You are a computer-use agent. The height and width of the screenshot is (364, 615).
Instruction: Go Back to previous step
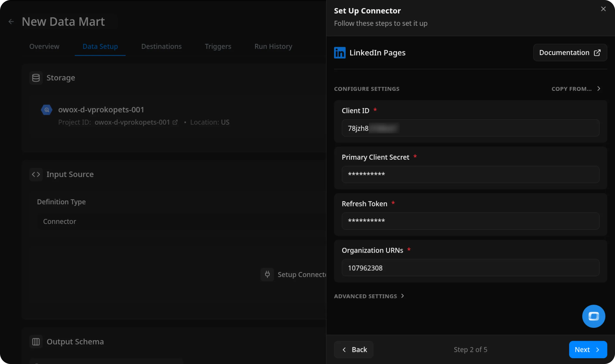tap(354, 350)
